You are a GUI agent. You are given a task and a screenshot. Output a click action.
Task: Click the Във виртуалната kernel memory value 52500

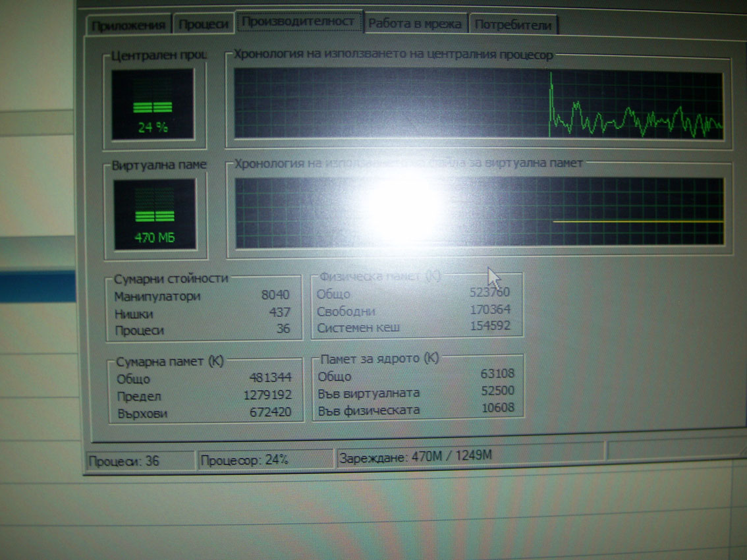pos(498,391)
